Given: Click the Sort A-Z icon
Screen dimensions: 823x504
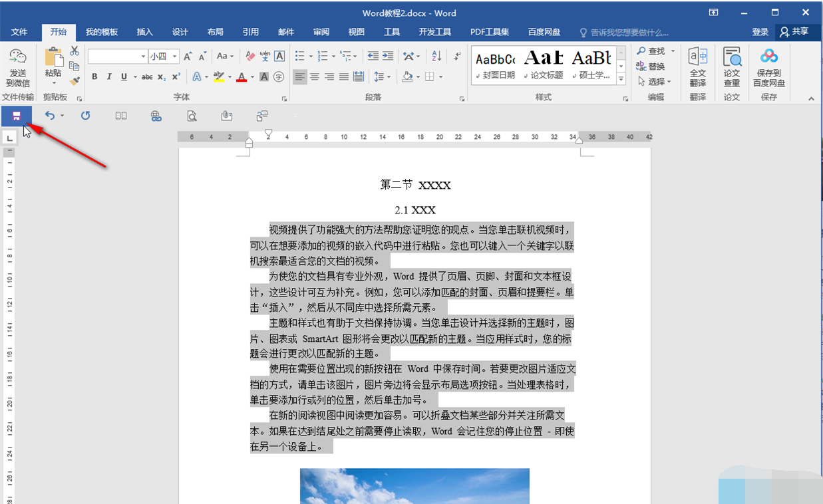Looking at the screenshot, I should click(x=436, y=57).
